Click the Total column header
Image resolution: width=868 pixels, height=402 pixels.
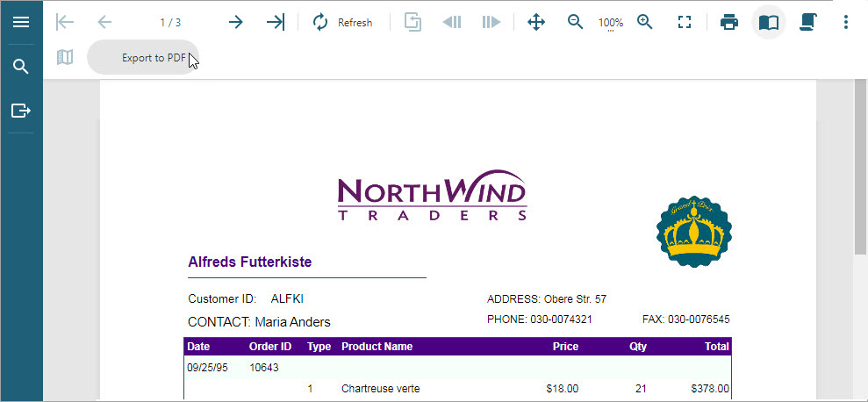pyautogui.click(x=716, y=347)
